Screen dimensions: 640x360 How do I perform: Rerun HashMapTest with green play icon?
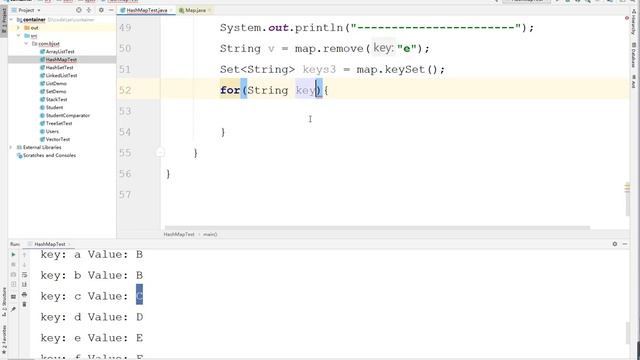[13, 255]
